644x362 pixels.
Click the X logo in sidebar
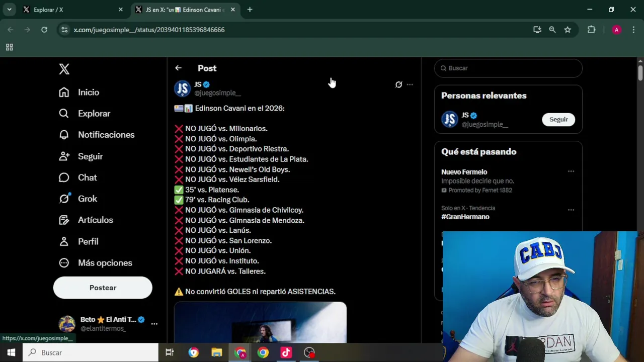coord(64,69)
